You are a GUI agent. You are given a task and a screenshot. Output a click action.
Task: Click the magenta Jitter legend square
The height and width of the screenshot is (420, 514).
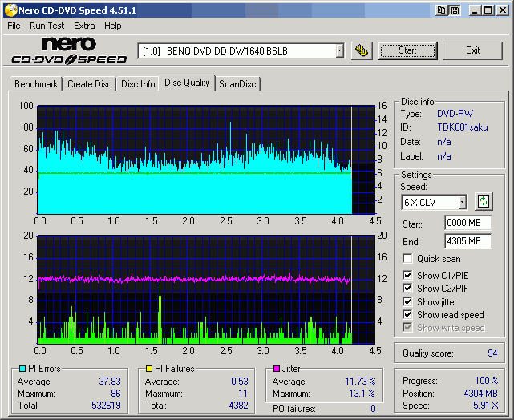277,369
